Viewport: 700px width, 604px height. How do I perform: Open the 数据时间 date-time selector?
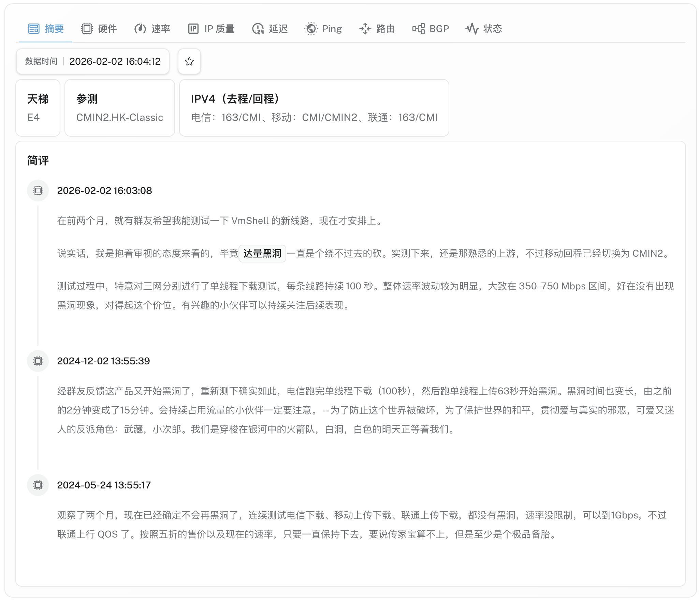point(93,61)
